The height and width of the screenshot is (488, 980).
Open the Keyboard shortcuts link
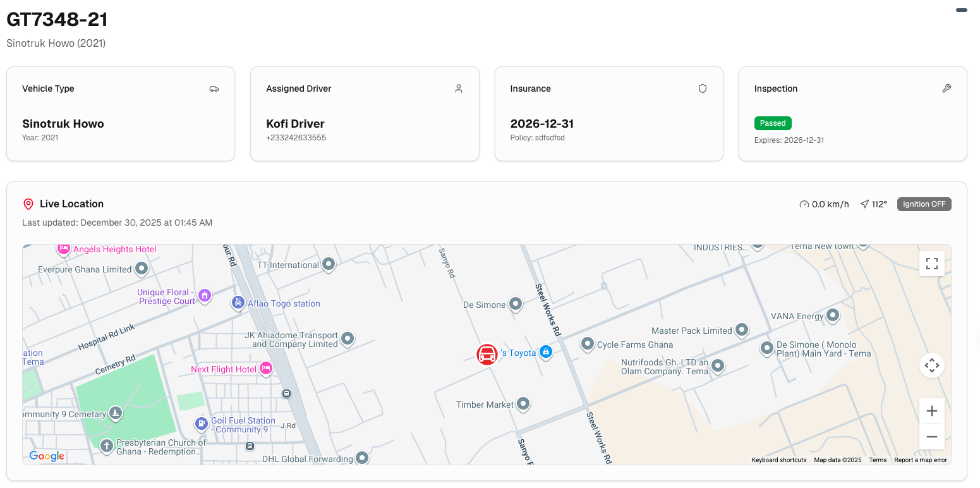coord(778,460)
